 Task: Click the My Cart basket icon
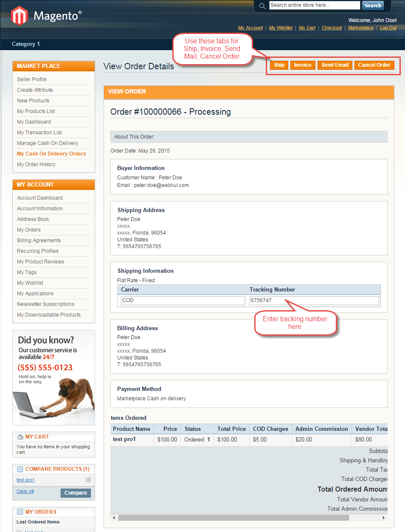click(20, 437)
